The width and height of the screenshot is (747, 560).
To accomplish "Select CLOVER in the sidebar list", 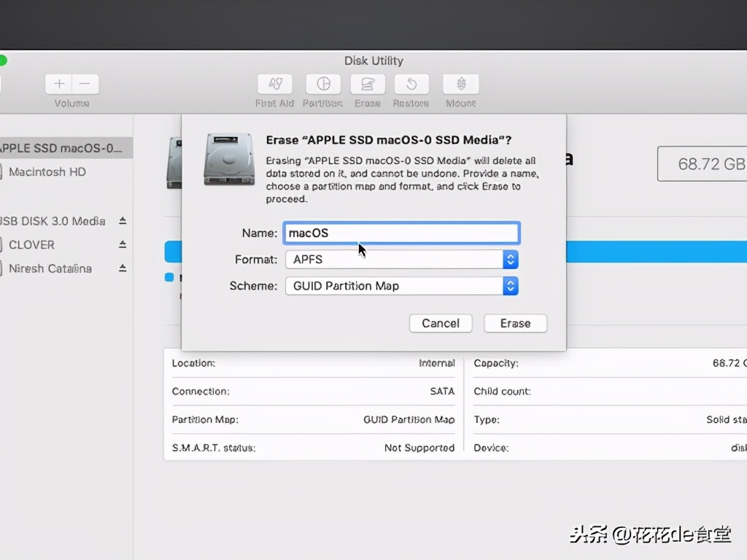I will 32,244.
